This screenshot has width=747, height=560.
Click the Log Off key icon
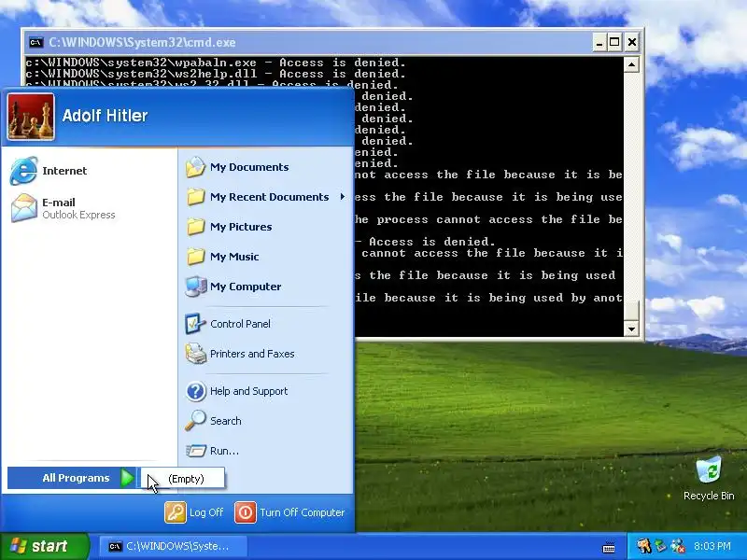point(176,512)
